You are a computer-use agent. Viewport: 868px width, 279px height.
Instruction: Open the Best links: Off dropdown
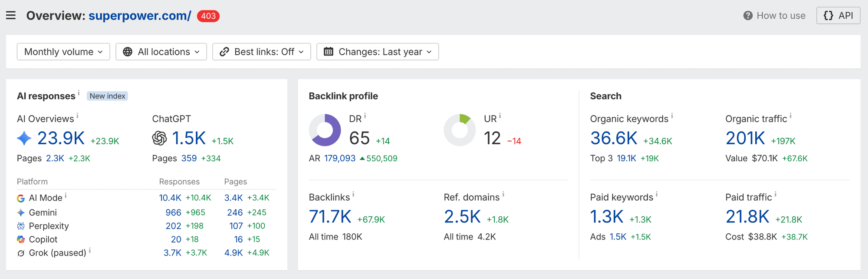coord(262,52)
